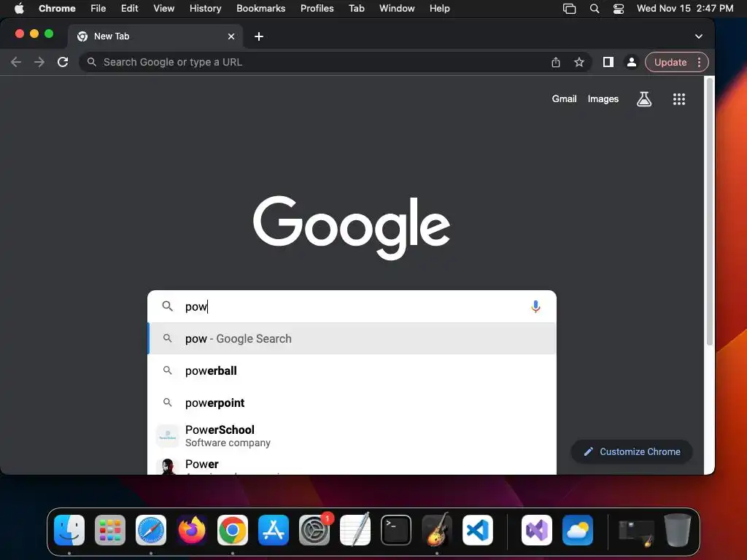Open Weather app from the Dock
This screenshot has height=560, width=747.
[578, 530]
